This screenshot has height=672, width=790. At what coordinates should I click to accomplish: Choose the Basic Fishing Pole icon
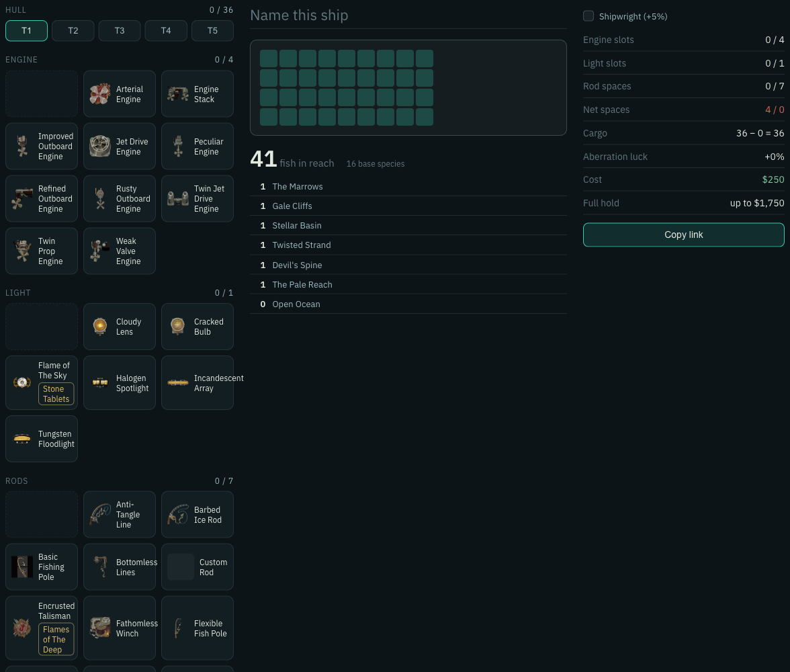coord(22,566)
